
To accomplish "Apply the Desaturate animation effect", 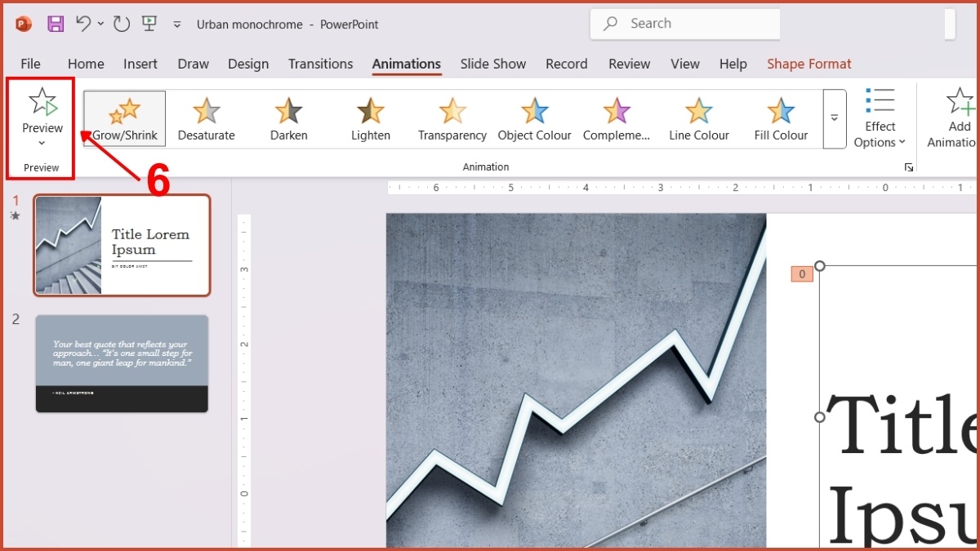I will 206,118.
